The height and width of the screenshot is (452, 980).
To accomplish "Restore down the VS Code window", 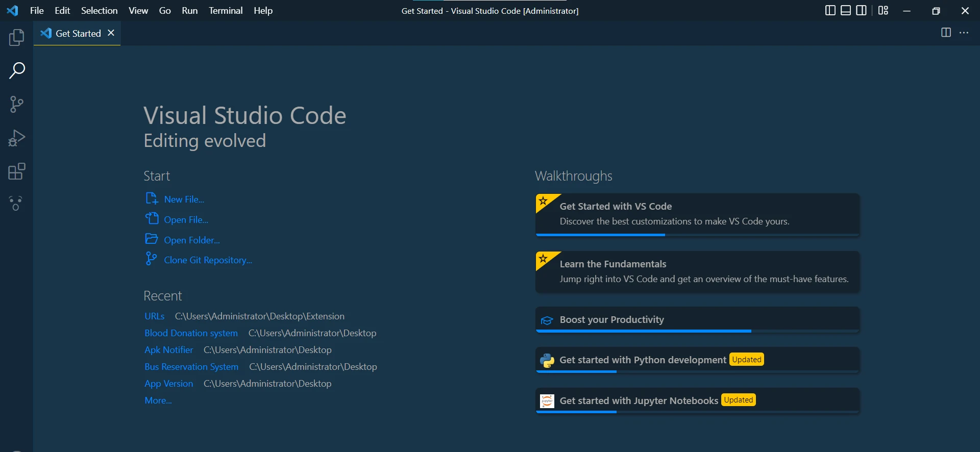I will [936, 11].
